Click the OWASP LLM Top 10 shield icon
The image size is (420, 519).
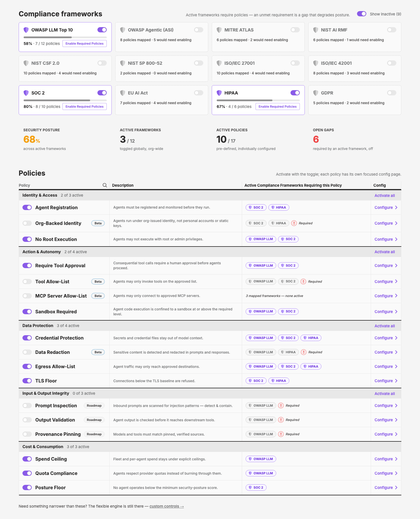pyautogui.click(x=26, y=30)
